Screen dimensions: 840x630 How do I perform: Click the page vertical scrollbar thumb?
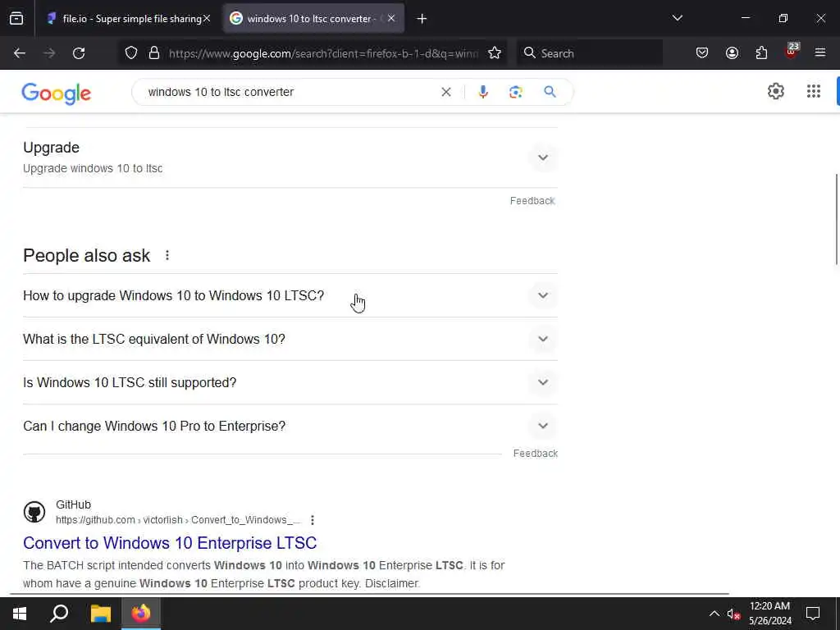[x=837, y=218]
